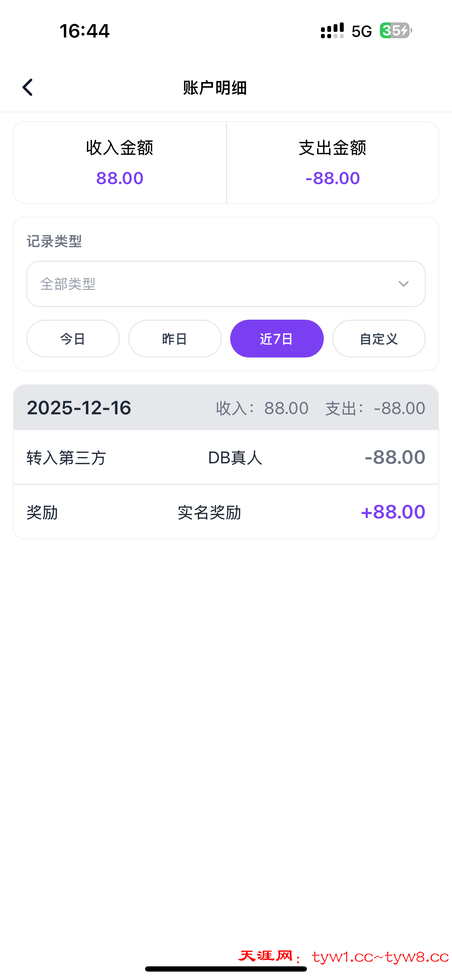Tap the 收入金额 income summary card
Image resolution: width=452 pixels, height=980 pixels.
click(x=120, y=162)
